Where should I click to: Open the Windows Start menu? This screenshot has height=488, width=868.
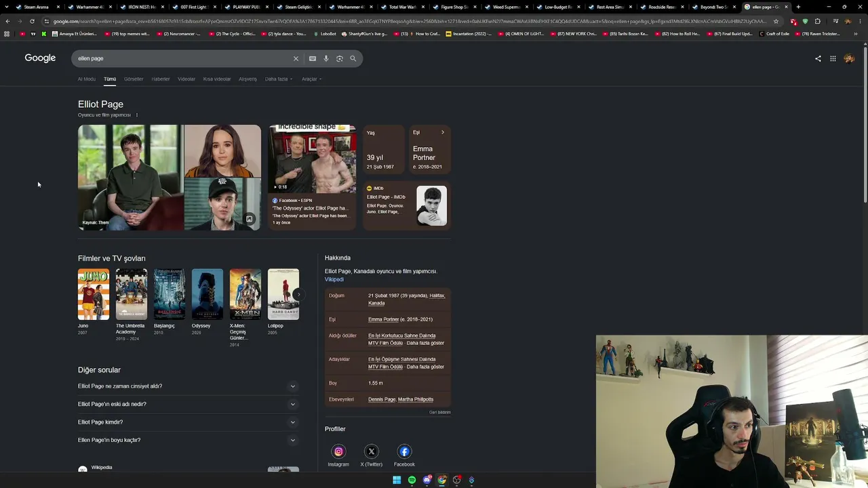tap(397, 480)
